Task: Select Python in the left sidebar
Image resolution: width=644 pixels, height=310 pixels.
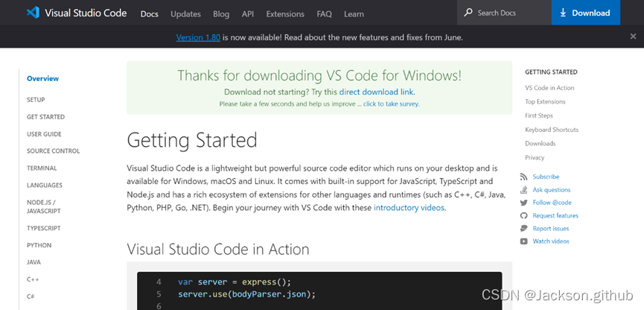Action: [x=39, y=245]
